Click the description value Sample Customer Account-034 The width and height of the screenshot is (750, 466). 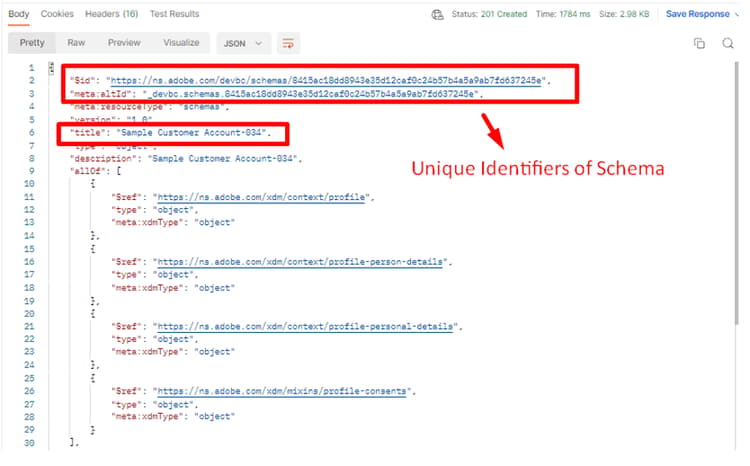coord(224,158)
